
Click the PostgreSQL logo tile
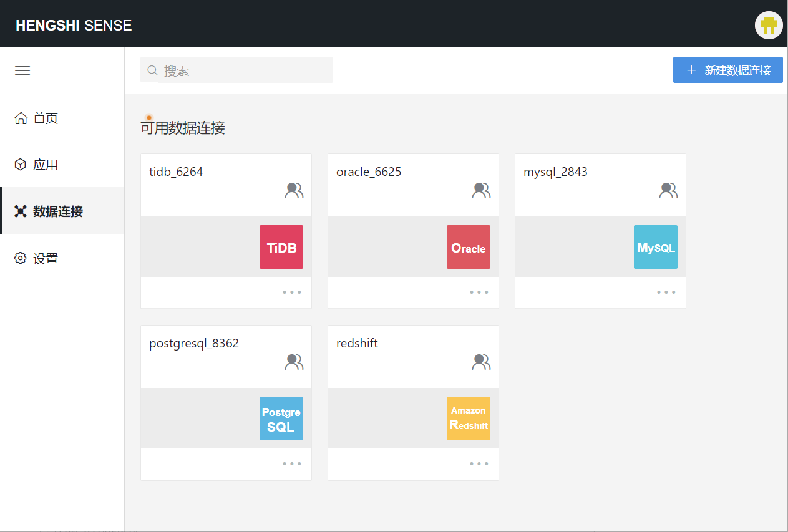click(x=281, y=418)
